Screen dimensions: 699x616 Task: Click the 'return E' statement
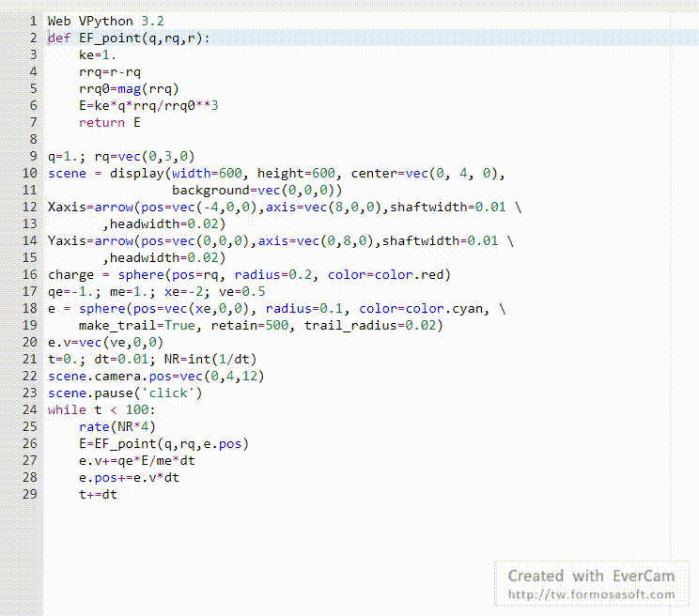pyautogui.click(x=110, y=122)
